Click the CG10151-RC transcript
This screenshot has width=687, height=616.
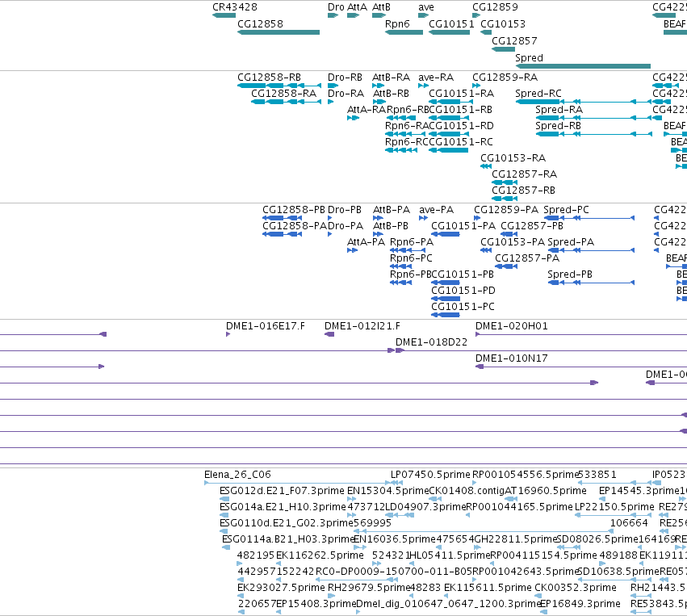[x=448, y=150]
